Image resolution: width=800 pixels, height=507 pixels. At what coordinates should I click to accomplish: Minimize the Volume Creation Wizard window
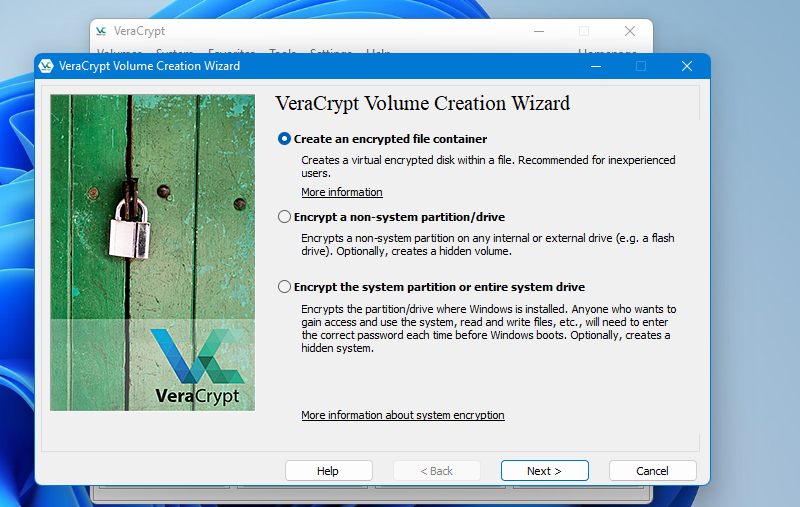pyautogui.click(x=596, y=66)
